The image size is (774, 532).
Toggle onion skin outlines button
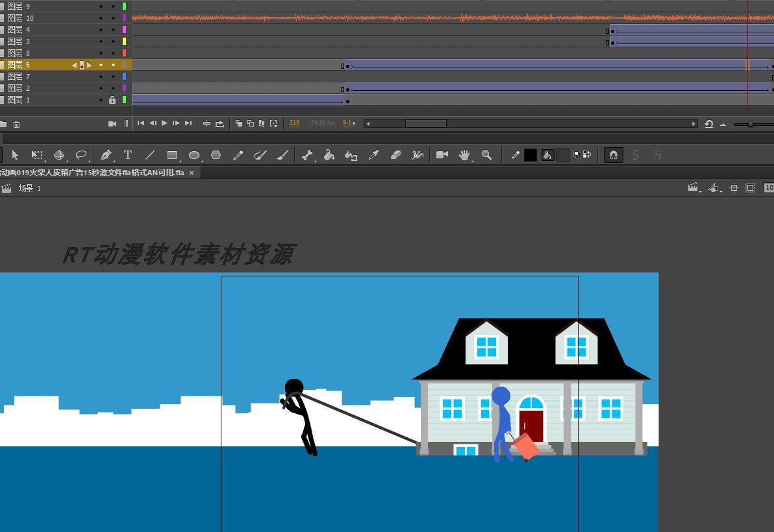[250, 124]
